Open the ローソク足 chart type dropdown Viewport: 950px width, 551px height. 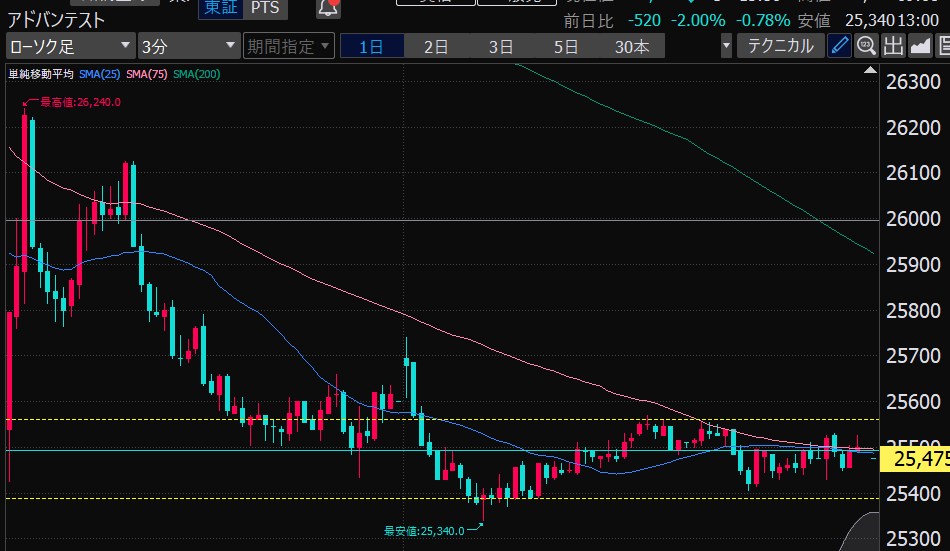coord(70,46)
